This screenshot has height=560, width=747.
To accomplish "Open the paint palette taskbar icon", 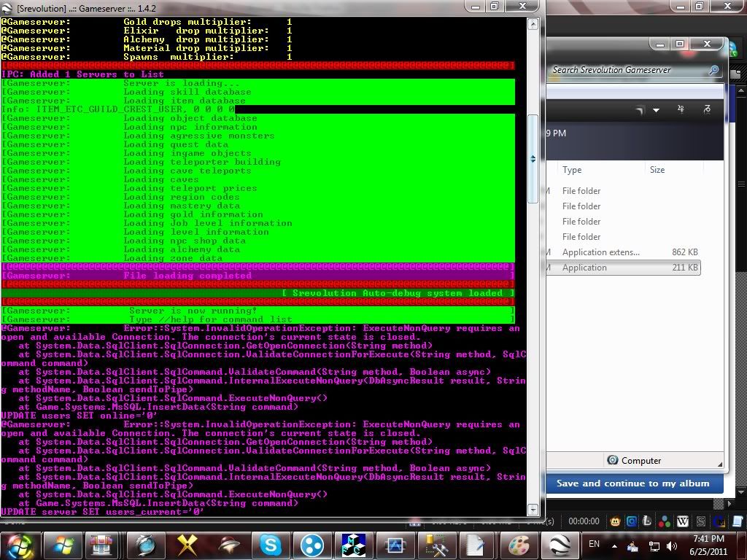I will point(519,545).
